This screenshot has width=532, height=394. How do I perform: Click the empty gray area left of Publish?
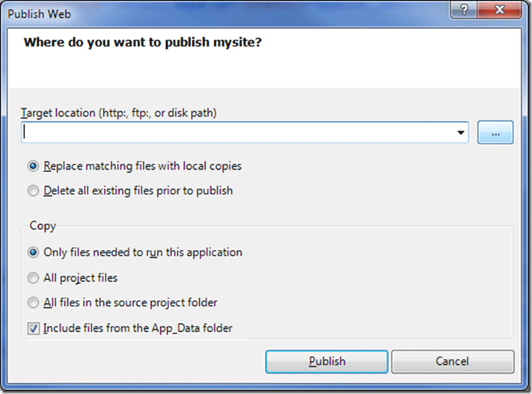(135, 362)
